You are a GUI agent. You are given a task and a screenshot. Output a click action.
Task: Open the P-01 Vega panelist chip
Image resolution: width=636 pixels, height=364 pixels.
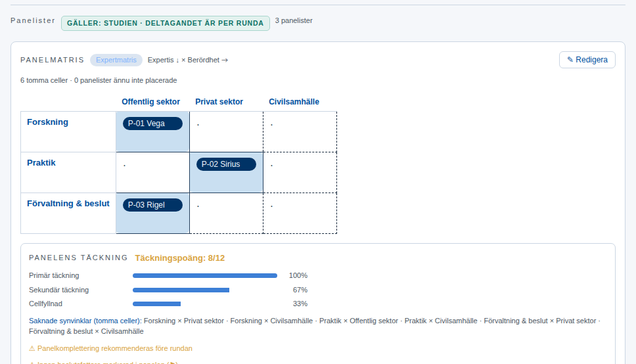[152, 124]
